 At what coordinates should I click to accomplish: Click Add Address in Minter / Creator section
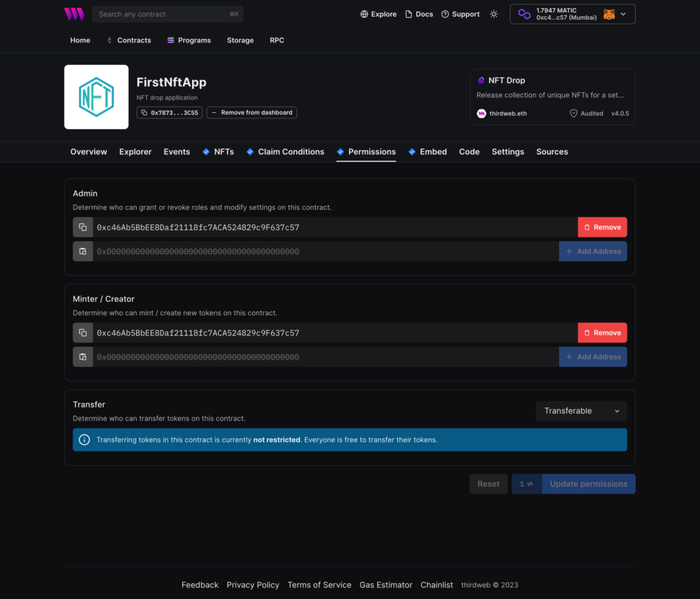[x=593, y=357]
